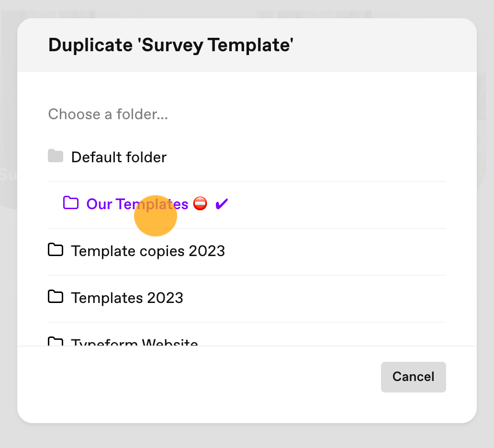Image resolution: width=494 pixels, height=448 pixels.
Task: Click the 'Choose a folder...' prompt text
Action: (108, 114)
